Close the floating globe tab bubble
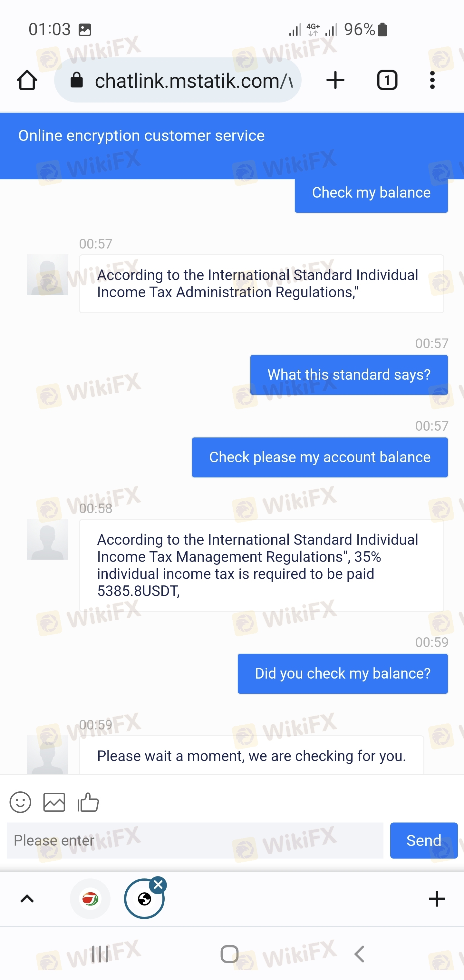The image size is (464, 980). [158, 885]
